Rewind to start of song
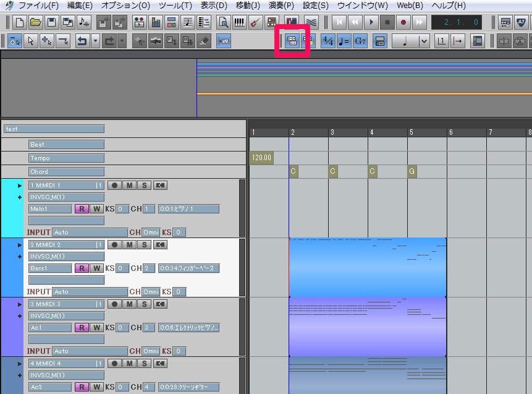The image size is (532, 394). 339,22
